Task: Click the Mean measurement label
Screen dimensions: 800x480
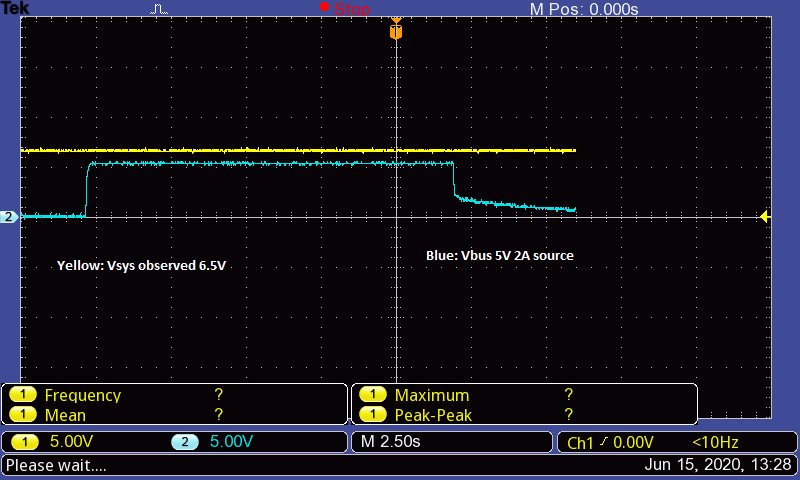Action: tap(65, 415)
